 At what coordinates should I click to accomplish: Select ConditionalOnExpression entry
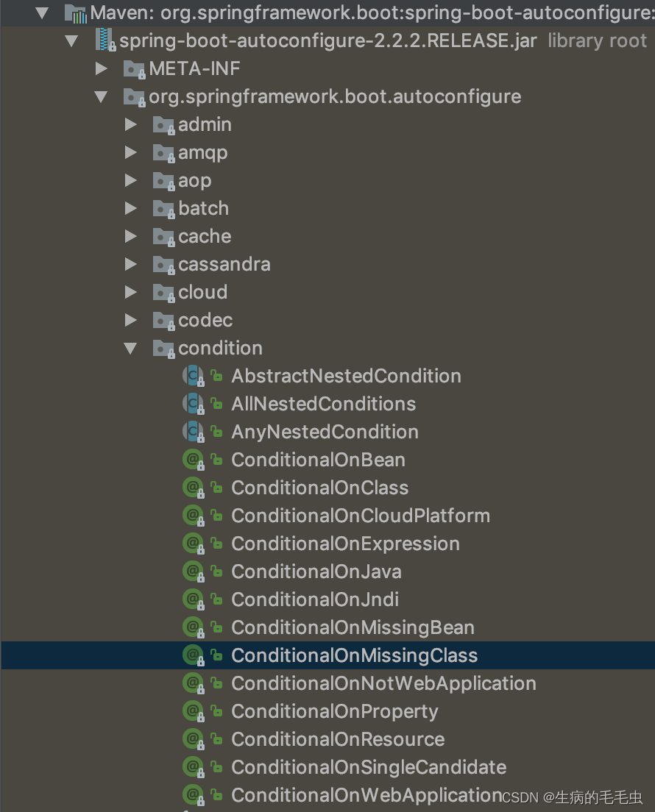(x=346, y=544)
